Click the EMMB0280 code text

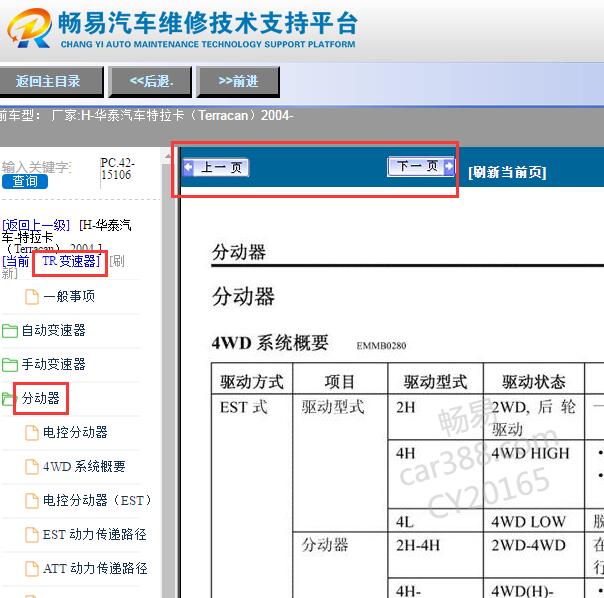pos(381,346)
